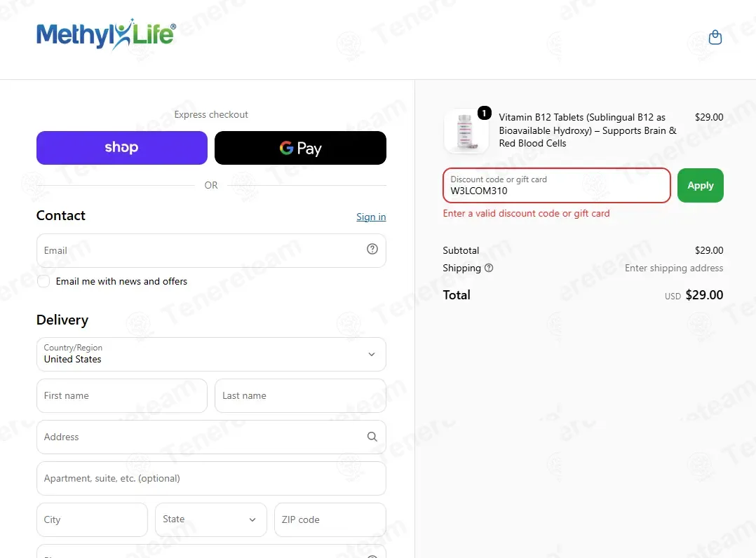Click the Vitamin B12 product thumbnail
Screen dimensions: 756x558
pos(465,130)
